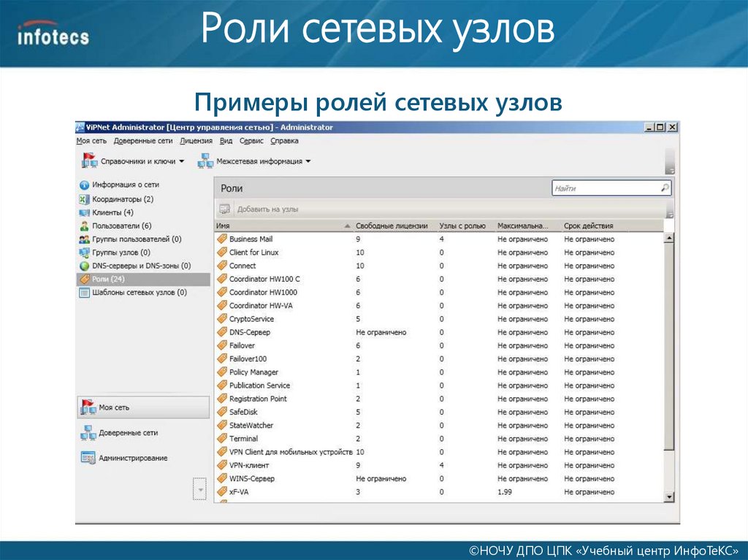This screenshot has width=748, height=560.
Task: Click the Моя сеть flag icon
Action: click(x=88, y=407)
